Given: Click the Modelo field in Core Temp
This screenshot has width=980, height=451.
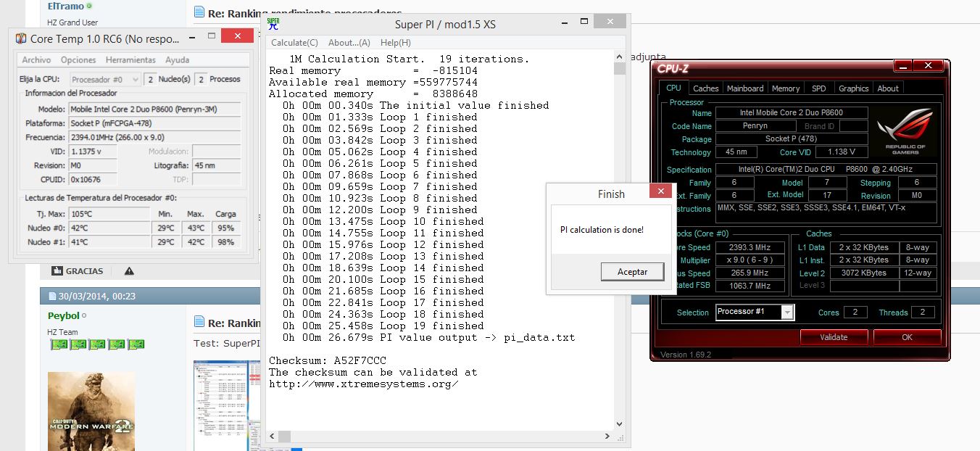Looking at the screenshot, I should [155, 109].
